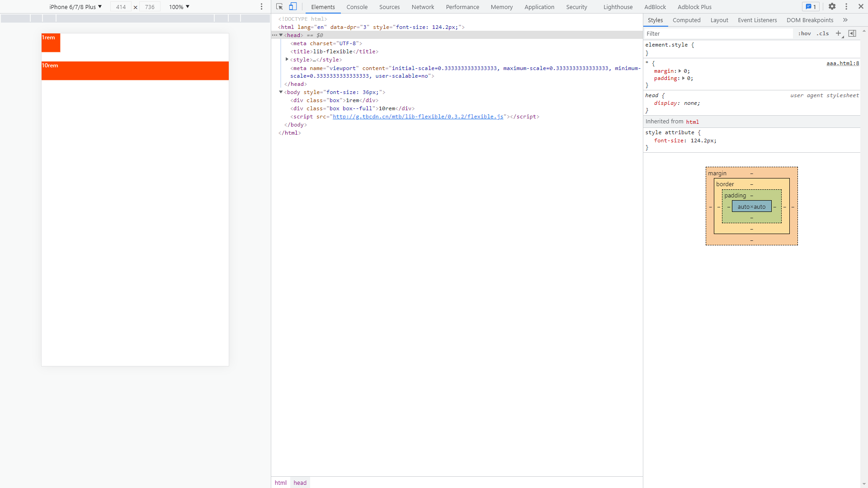Open the Lighthouse tab
868x488 pixels.
(x=618, y=7)
